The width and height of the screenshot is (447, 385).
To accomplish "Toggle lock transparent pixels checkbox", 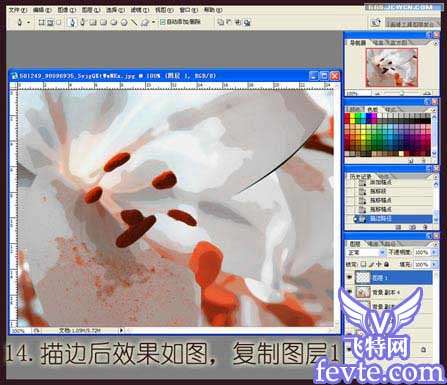I will (x=364, y=264).
